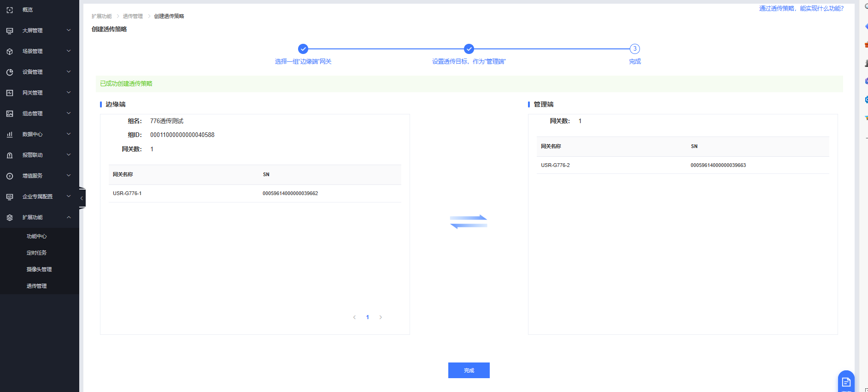868x392 pixels.
Task: Click the 数据中心 bar chart icon
Action: (x=10, y=134)
